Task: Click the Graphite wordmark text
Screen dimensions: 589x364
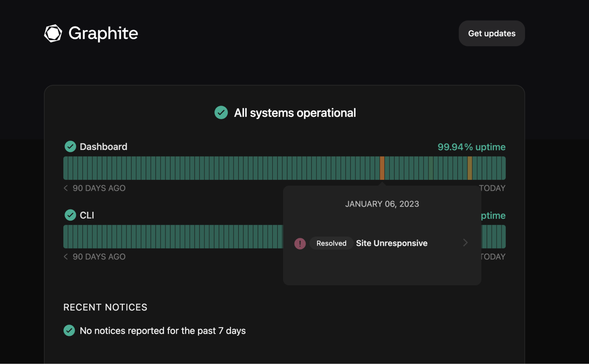Action: point(103,33)
